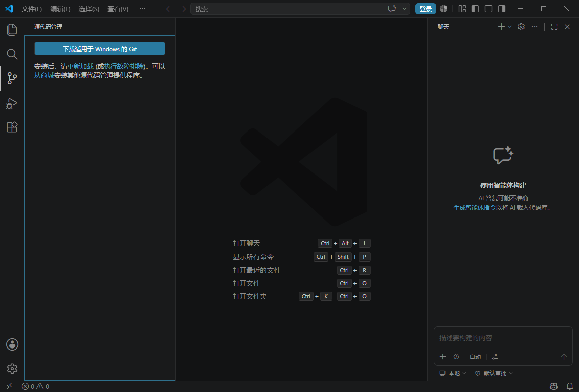Viewport: 579px width, 392px height.
Task: Close the 聊天 panel
Action: click(567, 27)
